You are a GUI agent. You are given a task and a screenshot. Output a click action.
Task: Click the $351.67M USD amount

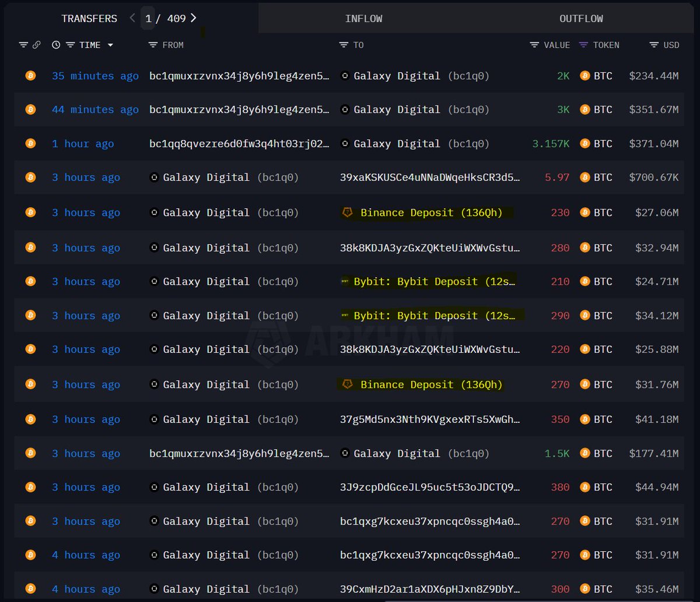(654, 110)
